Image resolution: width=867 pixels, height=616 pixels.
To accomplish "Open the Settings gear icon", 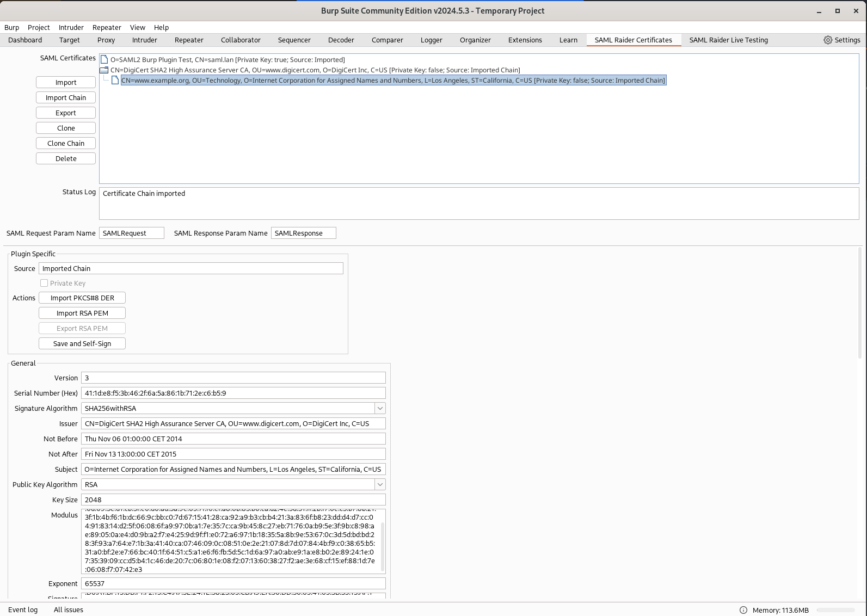I will tap(827, 40).
